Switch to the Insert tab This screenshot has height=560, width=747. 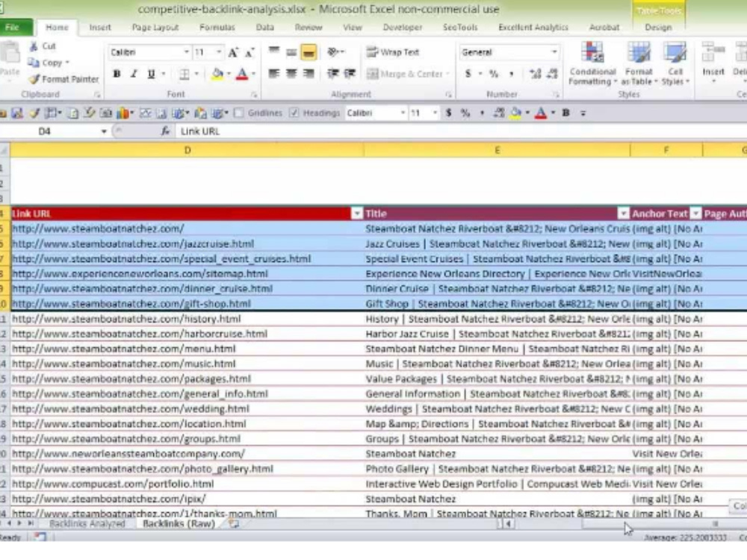100,28
